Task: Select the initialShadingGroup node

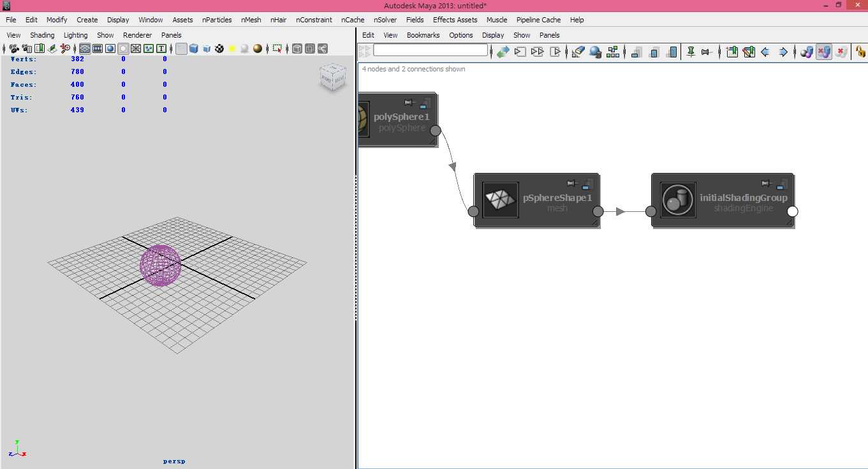Action: pos(723,200)
